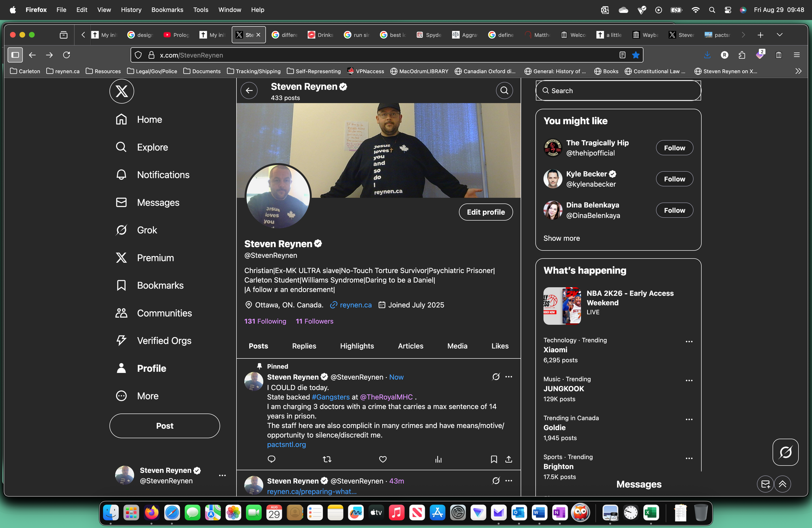The width and height of the screenshot is (812, 528).
Task: Open reynen.ca link in bio
Action: (356, 305)
